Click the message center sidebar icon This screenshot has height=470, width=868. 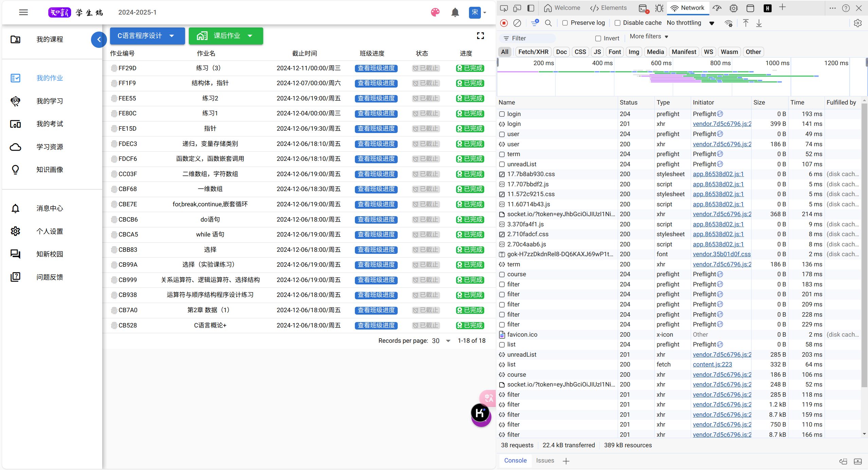[x=16, y=208]
